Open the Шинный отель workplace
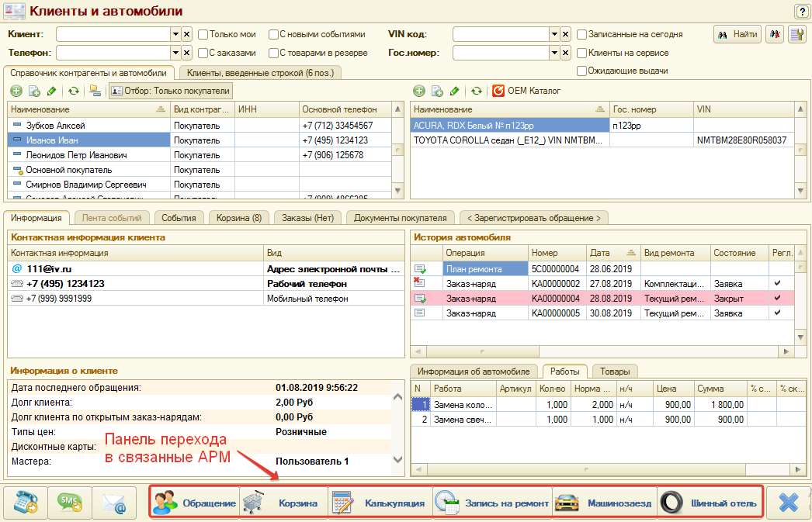 (710, 503)
